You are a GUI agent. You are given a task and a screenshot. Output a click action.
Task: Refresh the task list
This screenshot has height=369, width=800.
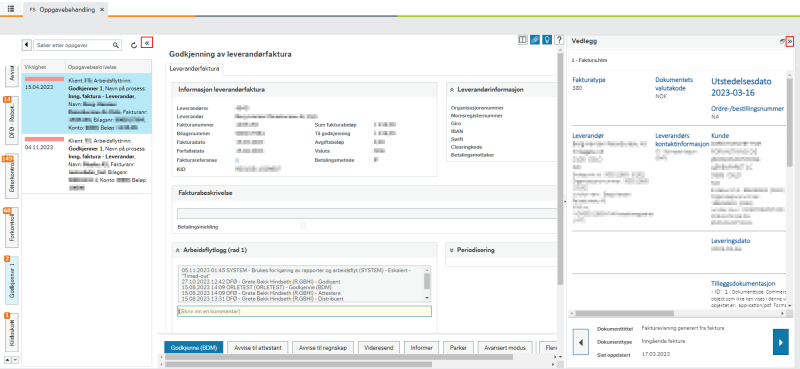tap(134, 45)
